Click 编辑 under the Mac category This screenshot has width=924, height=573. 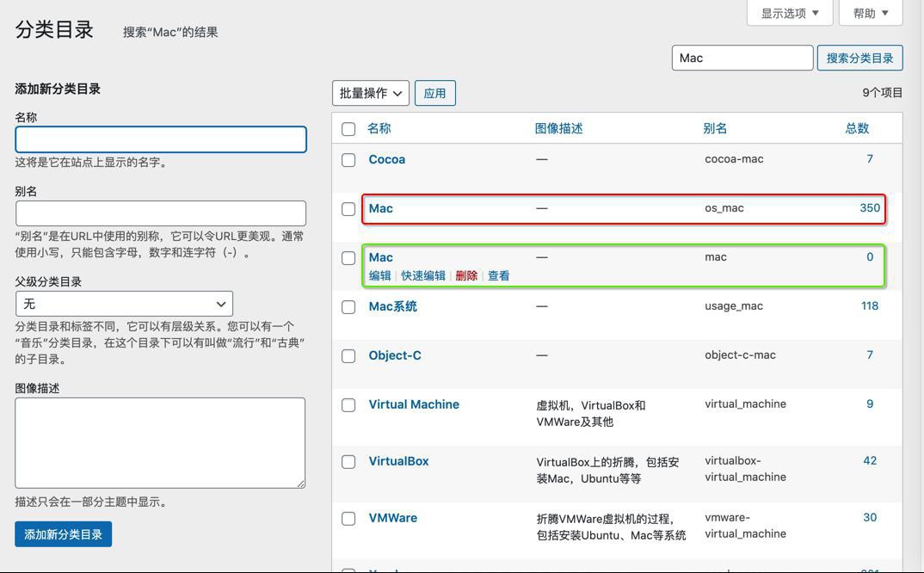pos(380,275)
